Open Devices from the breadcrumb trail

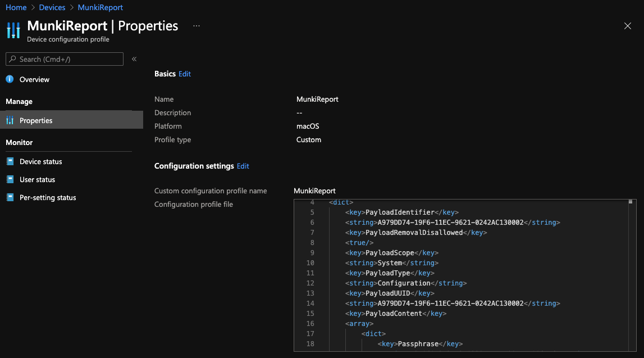click(52, 7)
